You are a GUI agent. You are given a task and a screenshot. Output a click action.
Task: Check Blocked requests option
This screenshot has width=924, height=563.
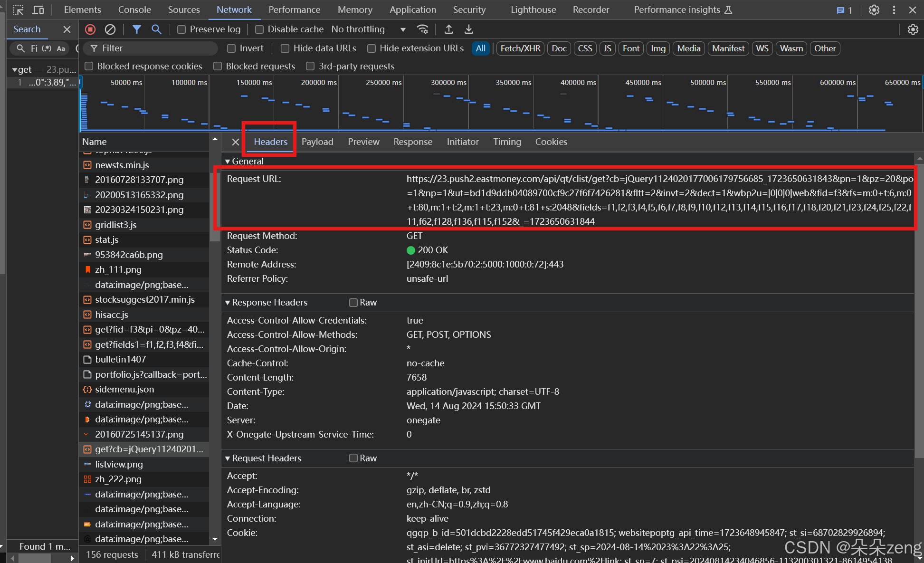pos(218,66)
